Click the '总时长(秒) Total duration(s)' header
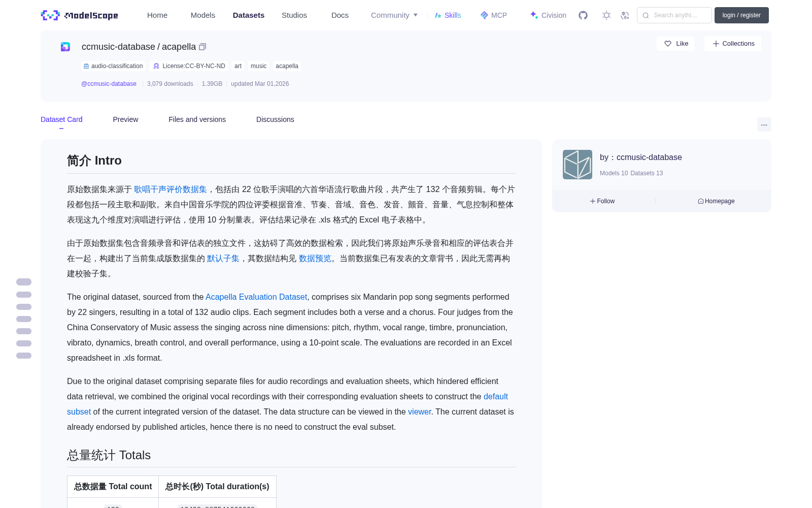 coord(217,487)
